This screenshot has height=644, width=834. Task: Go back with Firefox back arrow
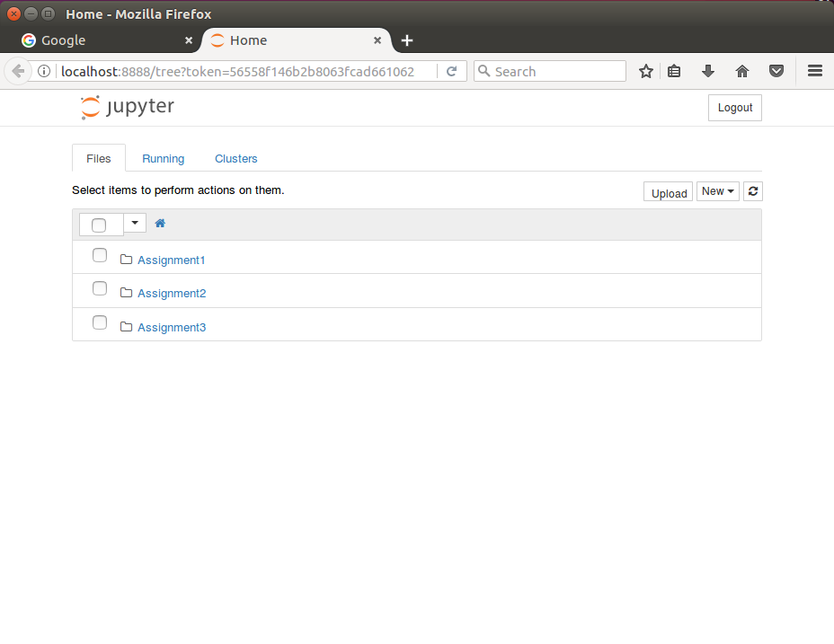18,71
